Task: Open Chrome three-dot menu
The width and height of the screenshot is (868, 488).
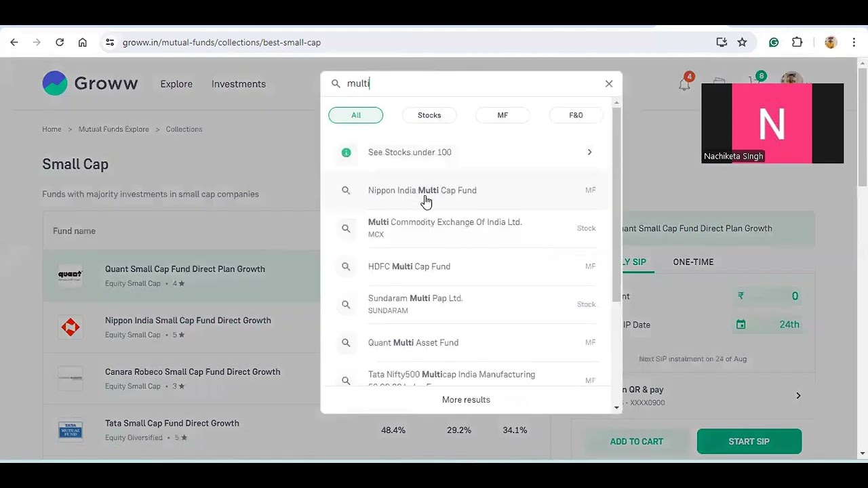Action: click(854, 42)
